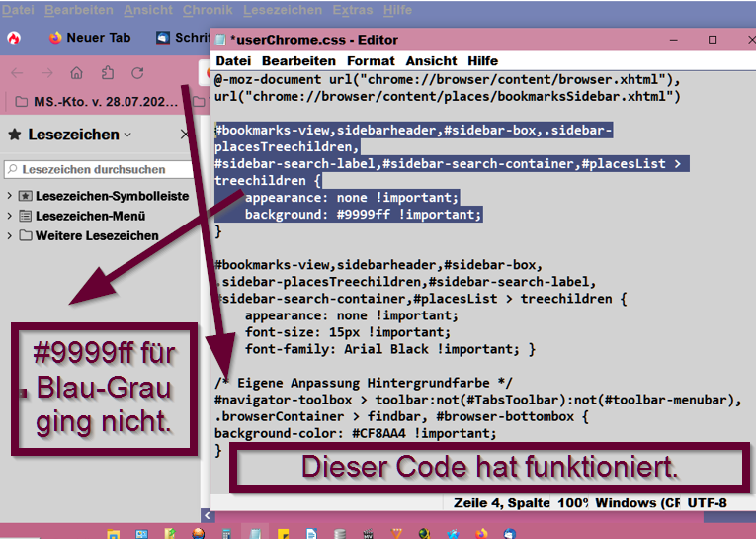756x539 pixels.
Task: Click the line 'background-color: #CF8AA4 !important;'
Action: point(356,433)
